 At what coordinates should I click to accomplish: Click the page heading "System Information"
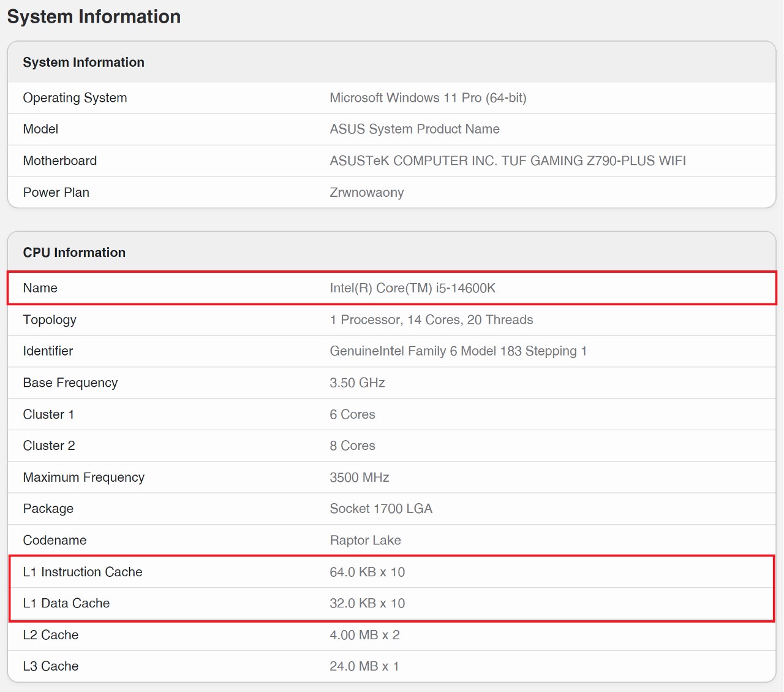coord(94,17)
